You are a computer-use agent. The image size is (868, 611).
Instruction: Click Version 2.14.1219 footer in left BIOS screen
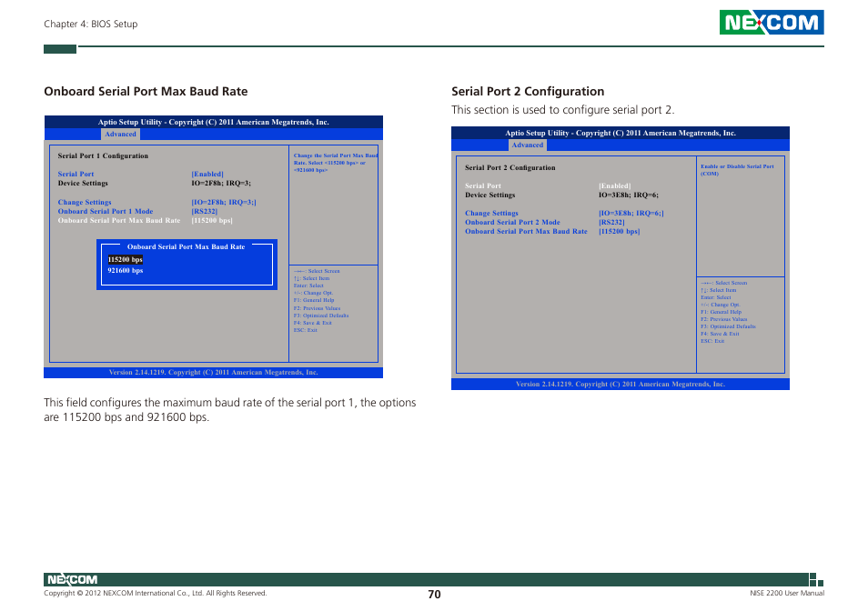click(213, 372)
